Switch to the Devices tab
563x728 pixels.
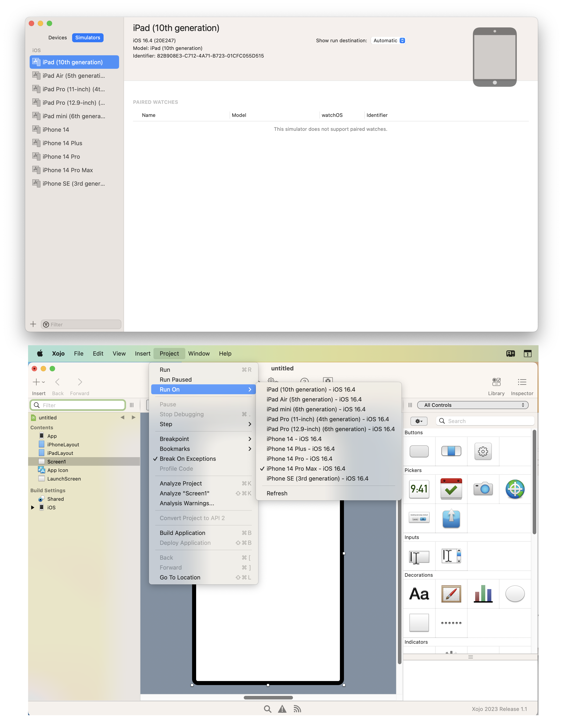click(x=58, y=38)
